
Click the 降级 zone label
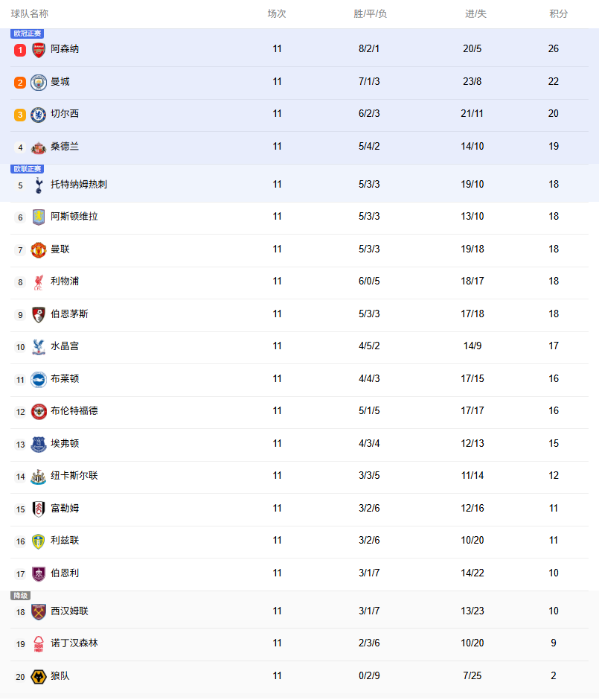pyautogui.click(x=20, y=596)
